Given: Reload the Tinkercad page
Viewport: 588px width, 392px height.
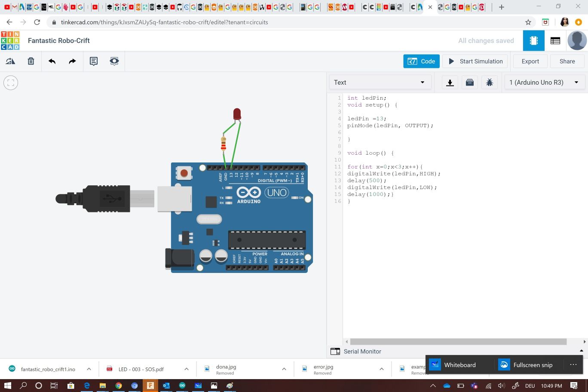Looking at the screenshot, I should (x=37, y=22).
